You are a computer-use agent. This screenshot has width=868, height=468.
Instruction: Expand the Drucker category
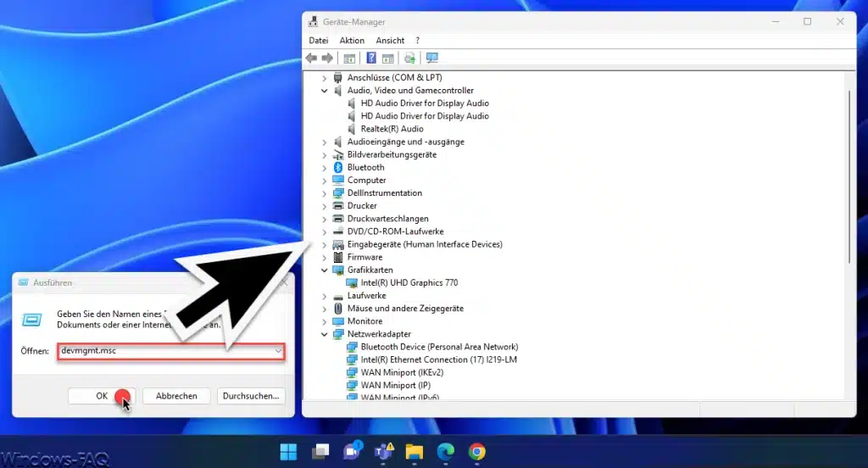point(325,206)
